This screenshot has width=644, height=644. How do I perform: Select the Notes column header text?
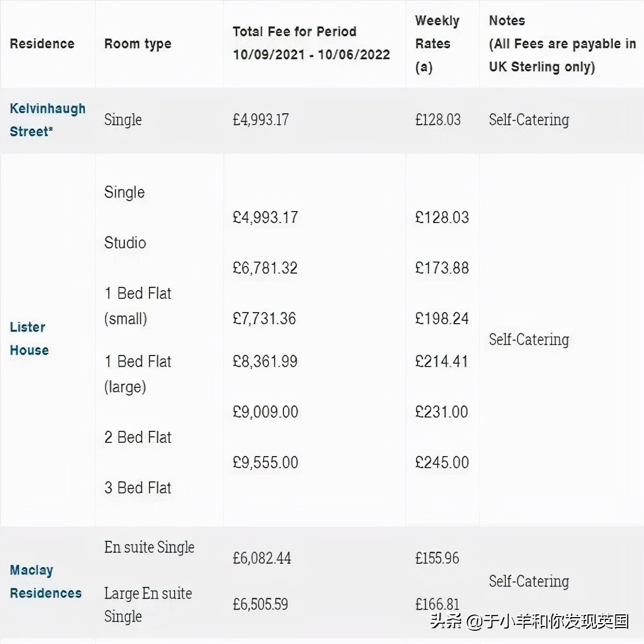[562, 44]
